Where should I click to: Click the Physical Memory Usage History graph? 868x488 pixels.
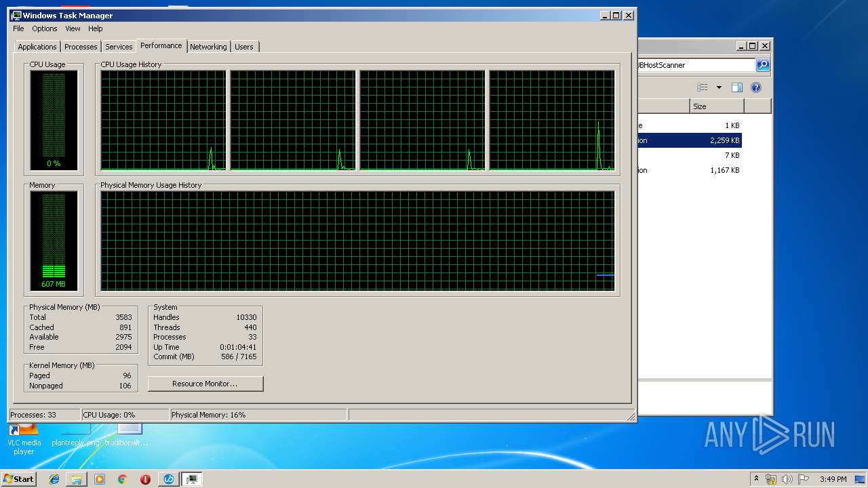(357, 241)
